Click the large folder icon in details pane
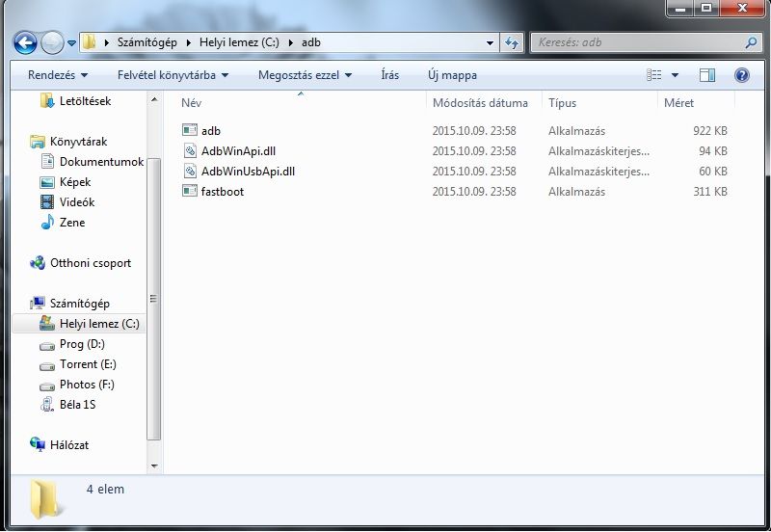The width and height of the screenshot is (771, 532). (x=44, y=499)
